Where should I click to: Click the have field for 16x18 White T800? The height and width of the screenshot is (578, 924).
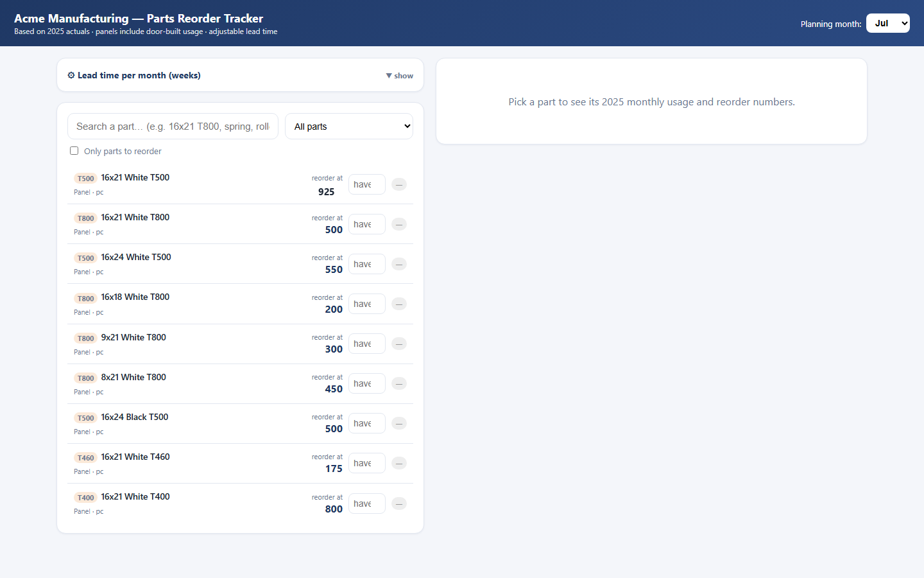click(367, 304)
